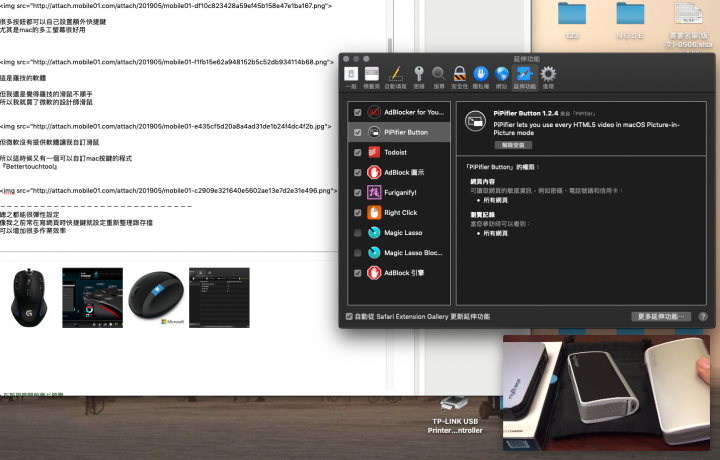The image size is (720, 460).
Task: Click the 'Bettertouchtool' text line in editor
Action: point(29,167)
